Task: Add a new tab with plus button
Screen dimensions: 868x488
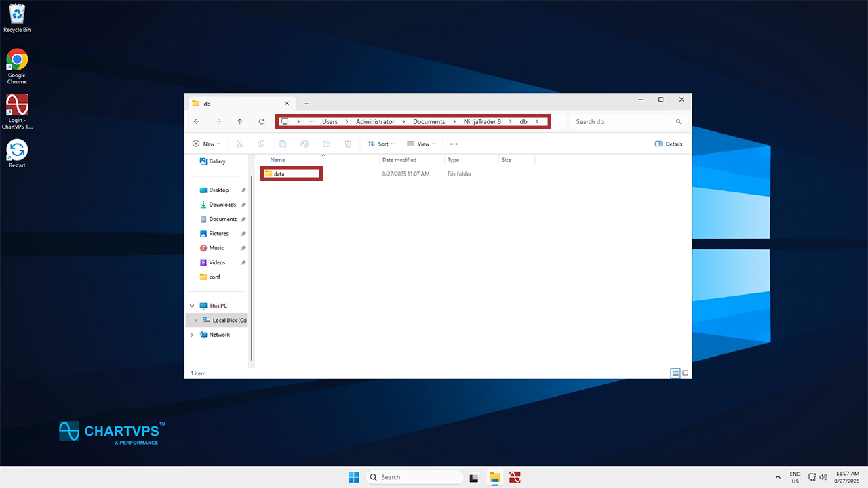Action: click(307, 104)
